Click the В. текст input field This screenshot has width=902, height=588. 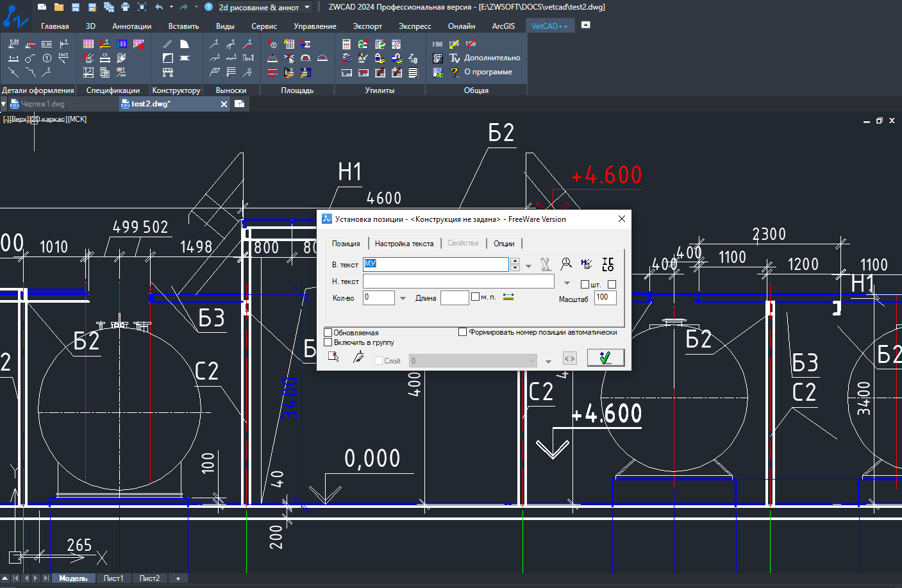(436, 264)
